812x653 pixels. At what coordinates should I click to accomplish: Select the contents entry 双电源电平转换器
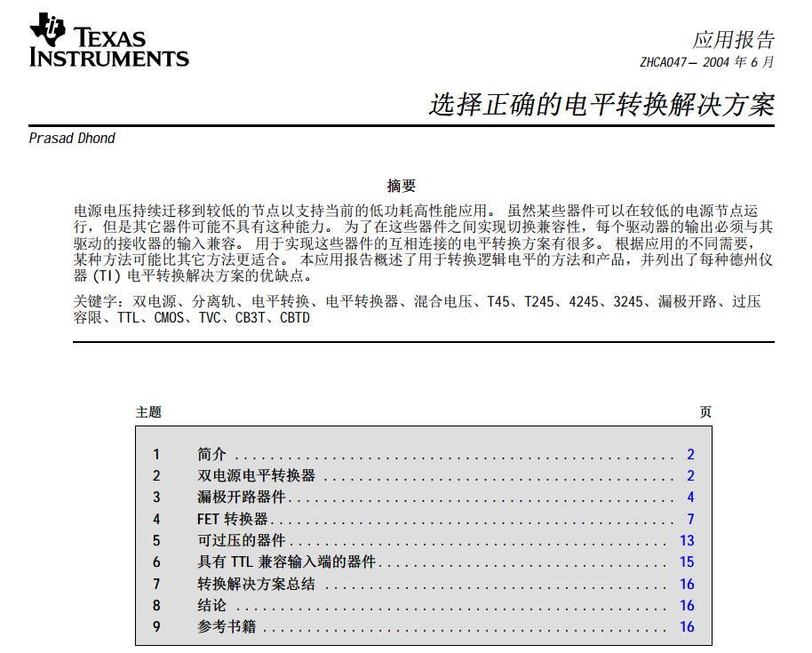257,475
